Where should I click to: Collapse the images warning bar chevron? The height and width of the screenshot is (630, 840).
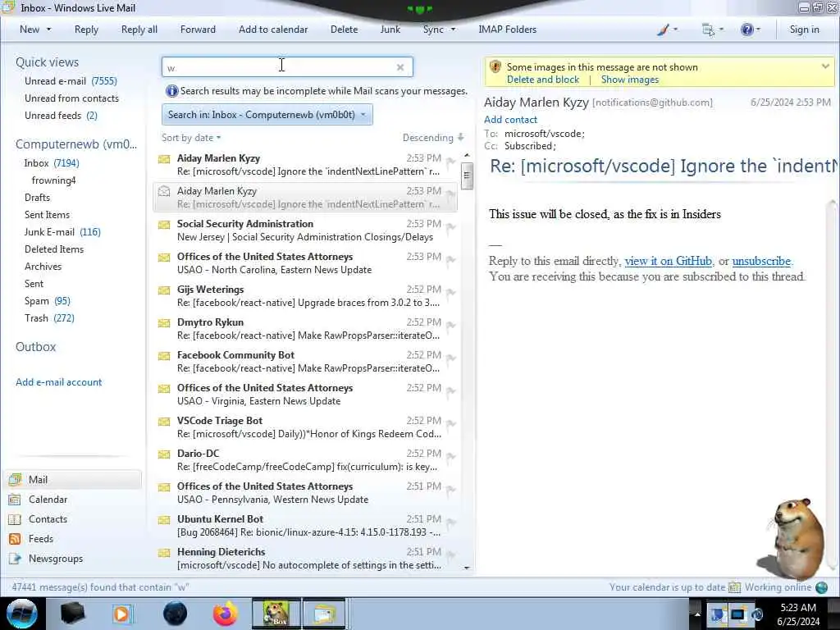tap(825, 66)
